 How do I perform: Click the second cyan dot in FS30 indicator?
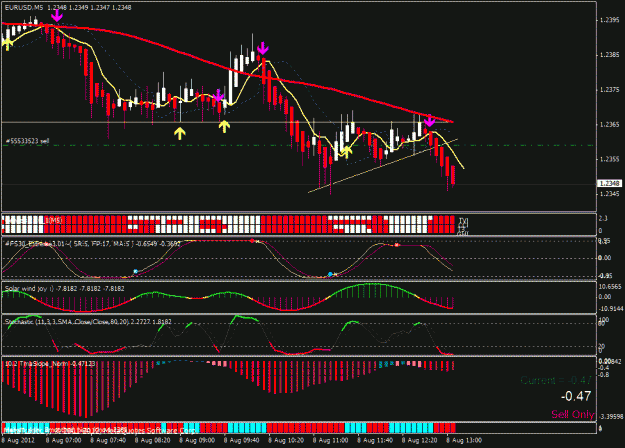tap(330, 274)
